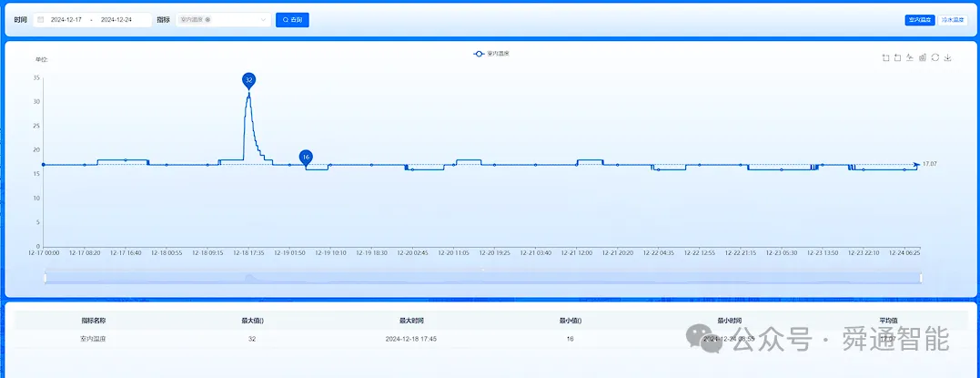The height and width of the screenshot is (378, 980).
Task: Activate the area zoom tool icon
Action: [x=885, y=57]
